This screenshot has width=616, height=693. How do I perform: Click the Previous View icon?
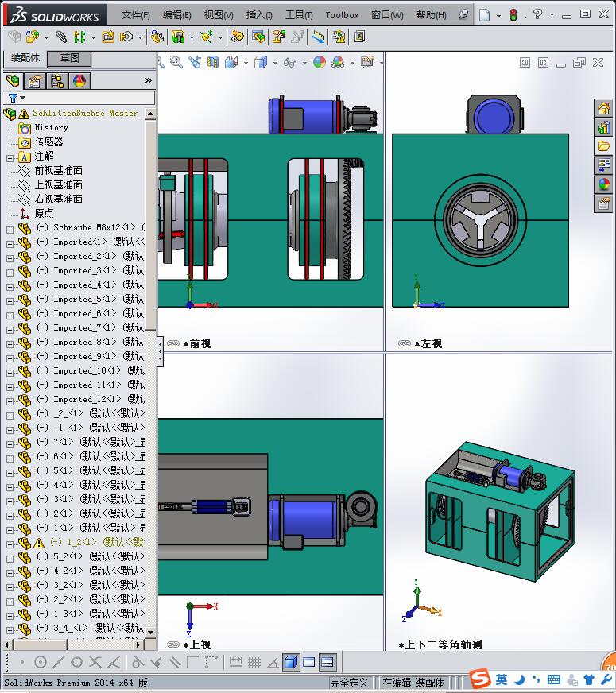(195, 62)
